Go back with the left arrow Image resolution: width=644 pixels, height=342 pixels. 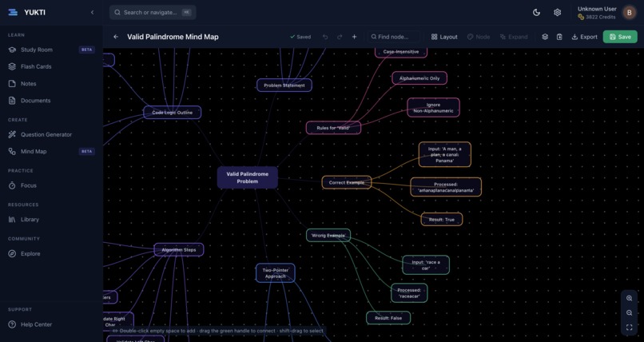pyautogui.click(x=116, y=37)
